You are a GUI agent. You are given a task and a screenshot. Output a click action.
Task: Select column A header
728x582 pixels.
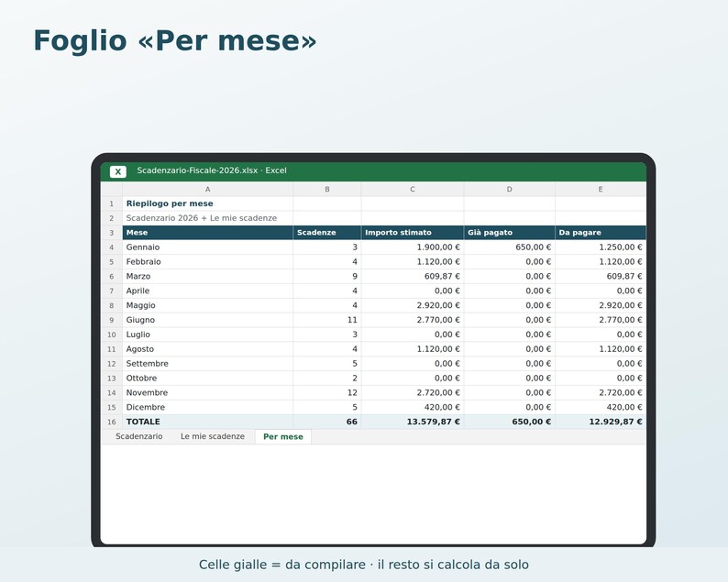point(207,189)
